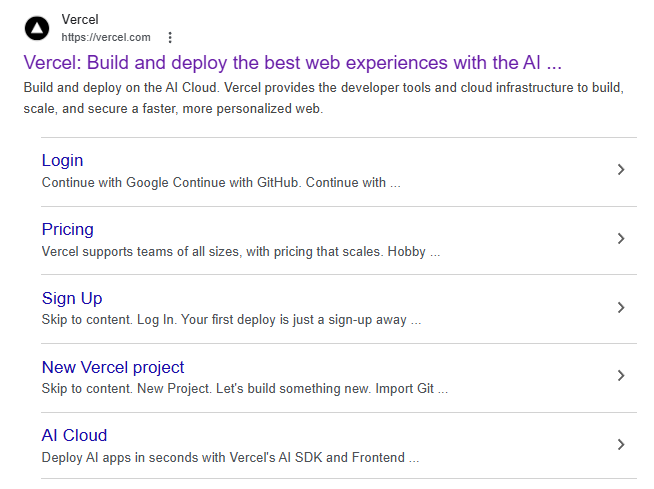Open the Pricing sitelink
Image resolution: width=654 pixels, height=489 pixels.
click(x=68, y=229)
